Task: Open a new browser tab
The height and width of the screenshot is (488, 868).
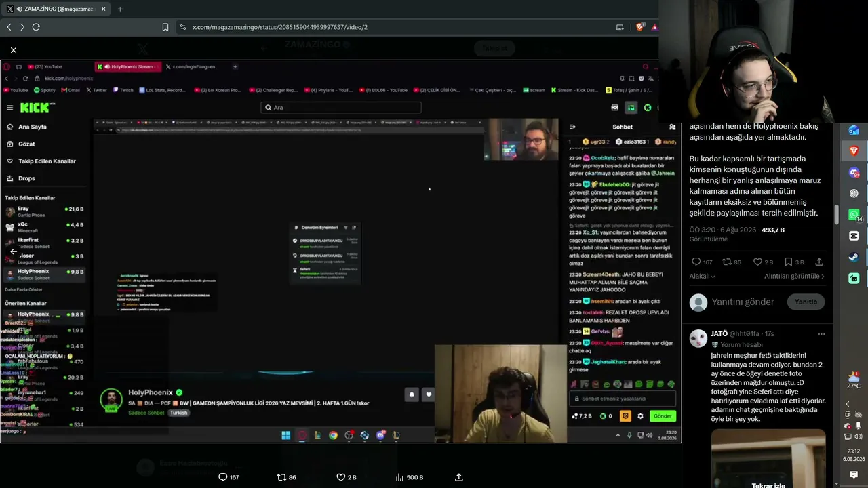Action: coord(120,9)
